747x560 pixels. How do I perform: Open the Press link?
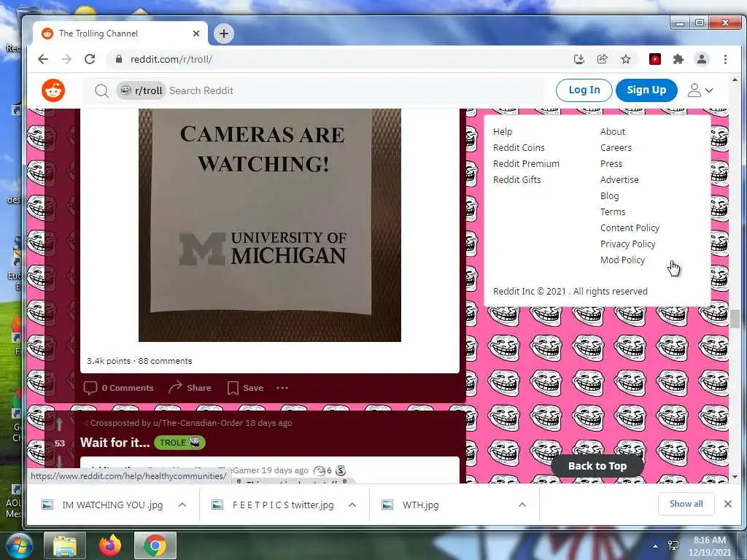coord(611,163)
